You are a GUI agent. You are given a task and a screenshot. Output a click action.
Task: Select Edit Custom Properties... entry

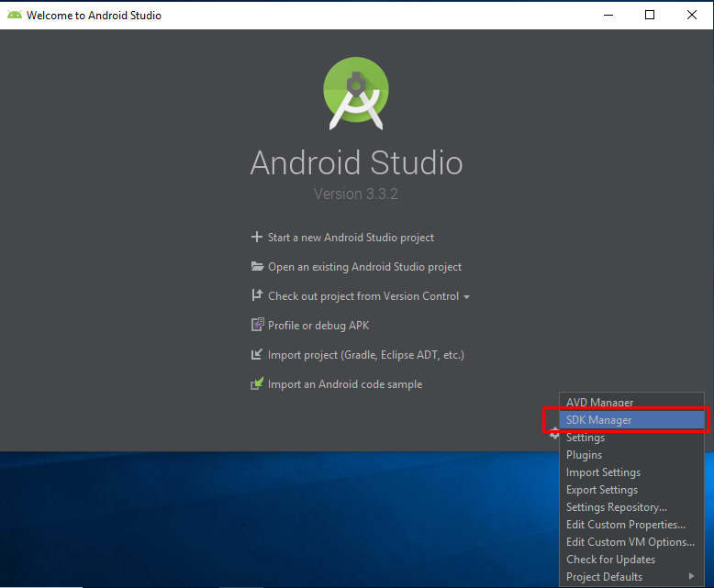pyautogui.click(x=631, y=525)
